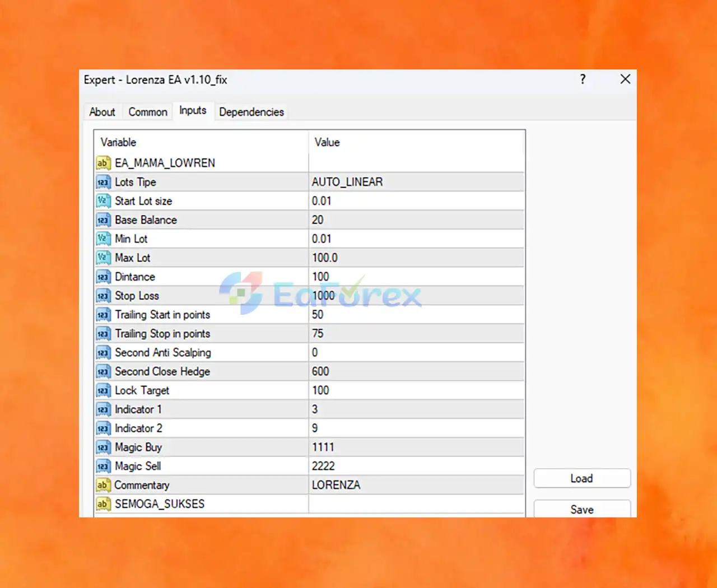The width and height of the screenshot is (717, 588).
Task: Open the Dependencies tab
Action: click(x=252, y=112)
